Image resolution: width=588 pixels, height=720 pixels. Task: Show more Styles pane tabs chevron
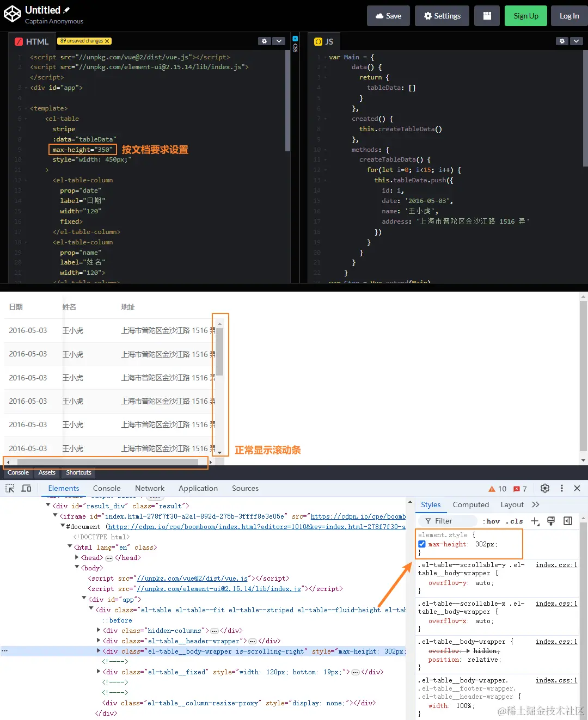click(536, 504)
